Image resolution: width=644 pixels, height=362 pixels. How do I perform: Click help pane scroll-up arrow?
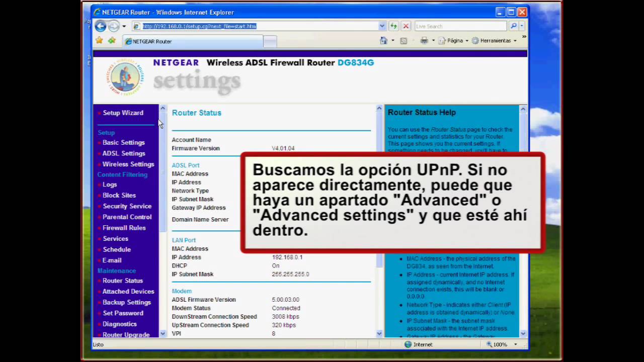click(x=523, y=109)
